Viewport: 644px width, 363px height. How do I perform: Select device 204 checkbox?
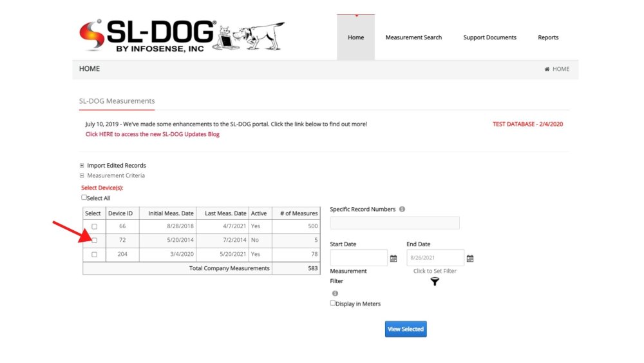[95, 255]
